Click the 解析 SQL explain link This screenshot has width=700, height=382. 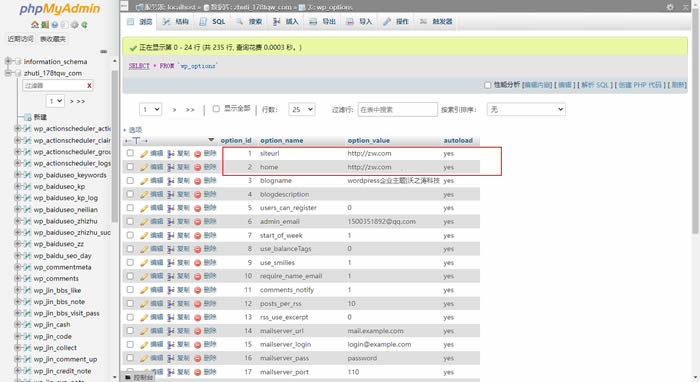595,85
